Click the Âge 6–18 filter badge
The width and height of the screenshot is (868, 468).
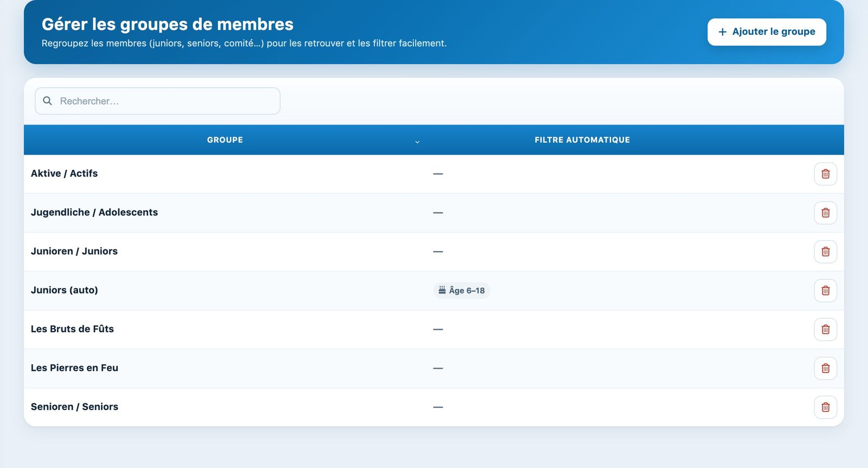pos(462,291)
